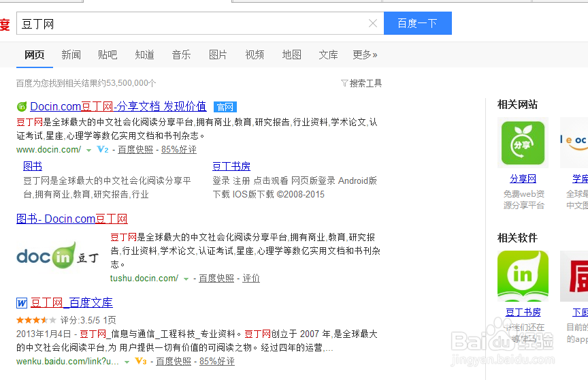Expand dropdown arrow next to tushu.docin.com/
The image size is (588, 380).
(x=186, y=279)
